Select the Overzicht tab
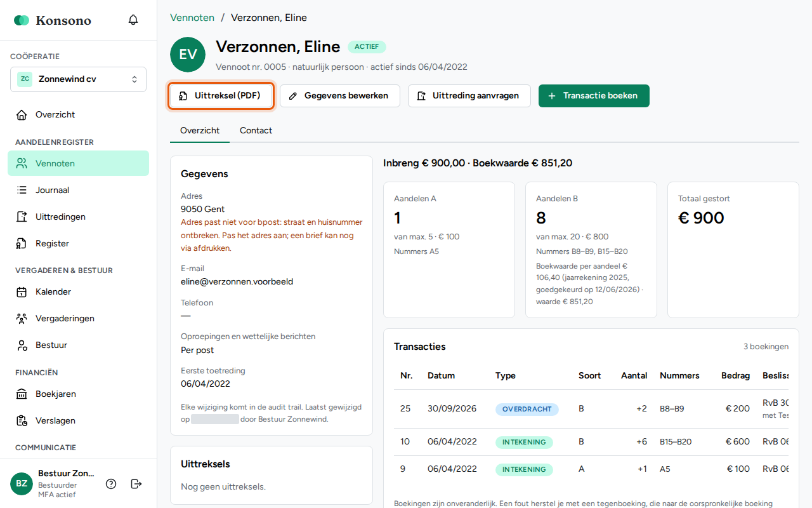Image resolution: width=812 pixels, height=508 pixels. 200,131
